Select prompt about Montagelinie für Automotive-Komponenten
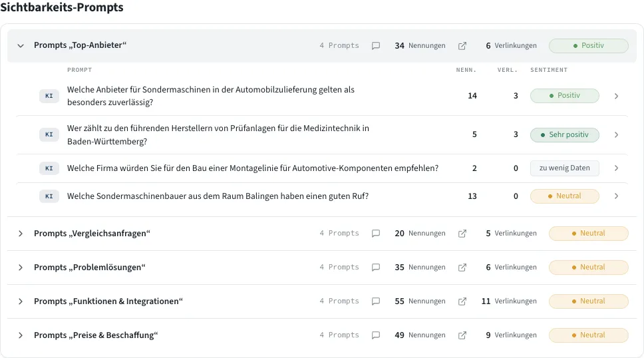 pyautogui.click(x=253, y=168)
